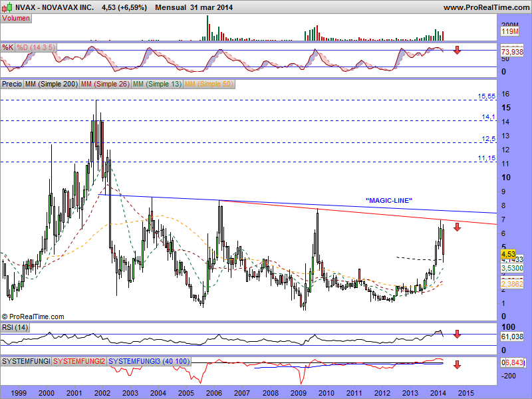Click the 1999 label on time axis
The height and width of the screenshot is (399, 532).
click(19, 393)
